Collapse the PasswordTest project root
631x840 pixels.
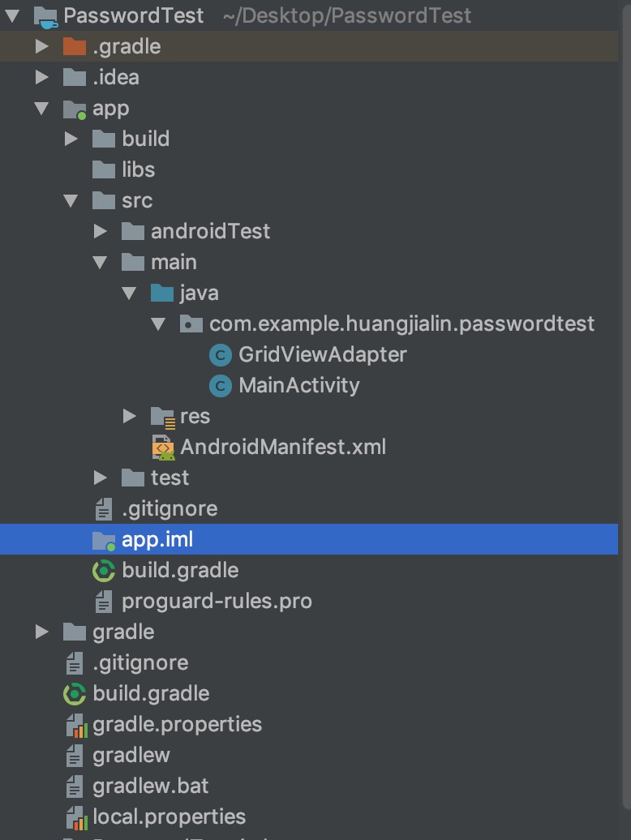point(12,16)
